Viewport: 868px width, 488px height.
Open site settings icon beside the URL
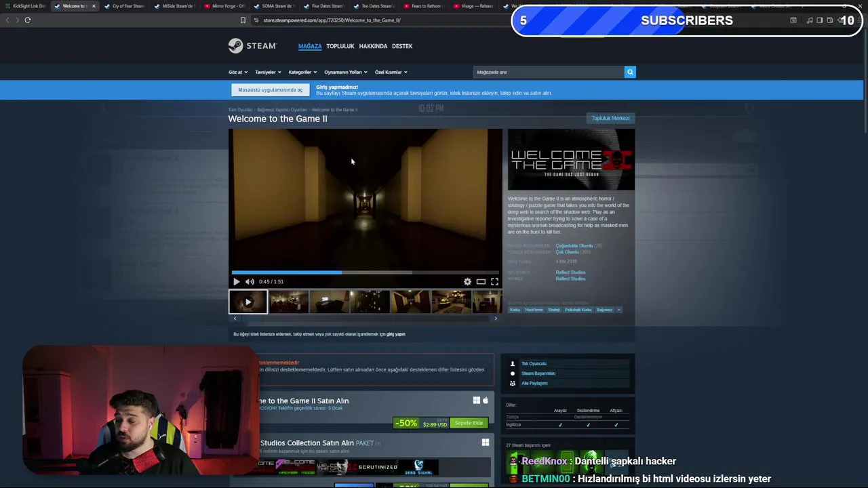pos(256,20)
